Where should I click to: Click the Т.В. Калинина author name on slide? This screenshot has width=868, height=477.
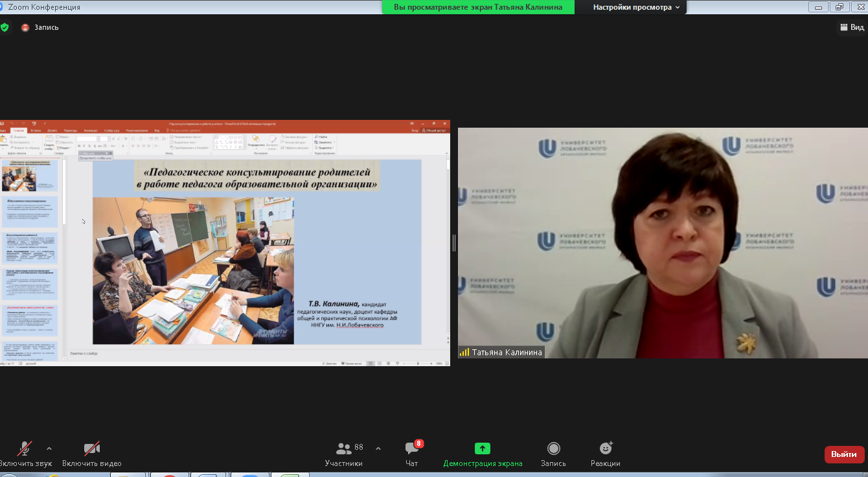pyautogui.click(x=334, y=303)
